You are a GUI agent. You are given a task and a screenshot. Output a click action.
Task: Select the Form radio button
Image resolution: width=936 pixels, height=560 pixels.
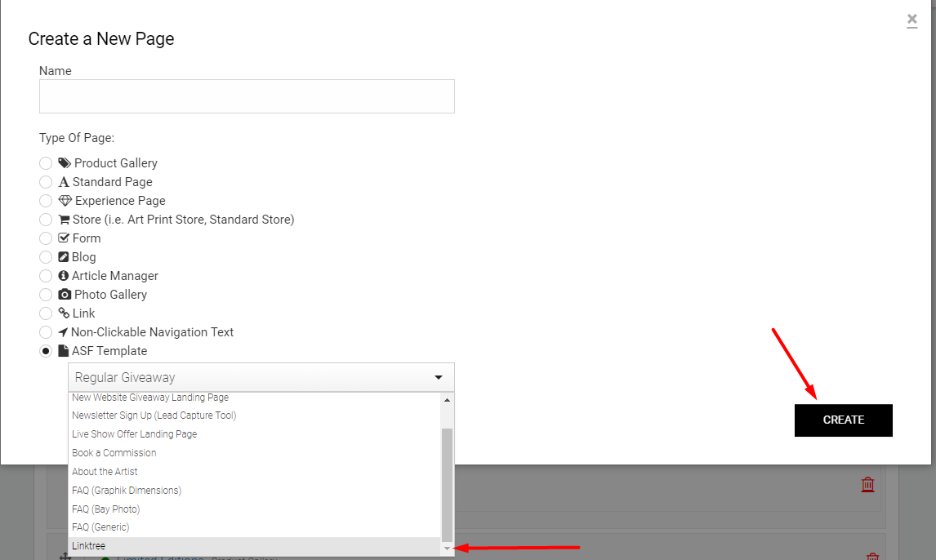point(46,238)
